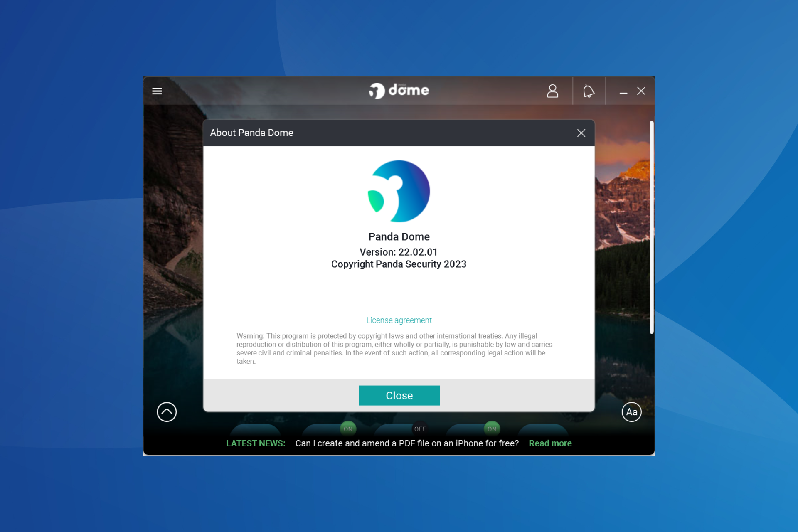Toggle the first ON switch

348,428
